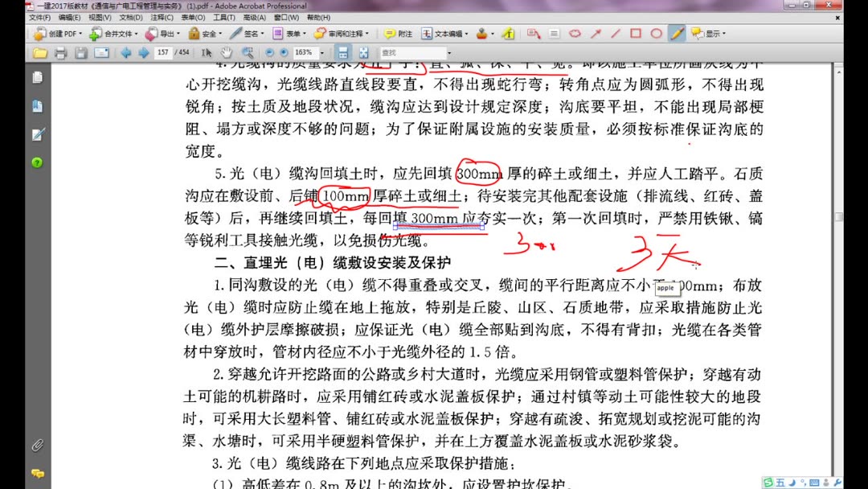This screenshot has height=489, width=868.
Task: Click the Print icon in the toolbar
Action: (x=61, y=53)
